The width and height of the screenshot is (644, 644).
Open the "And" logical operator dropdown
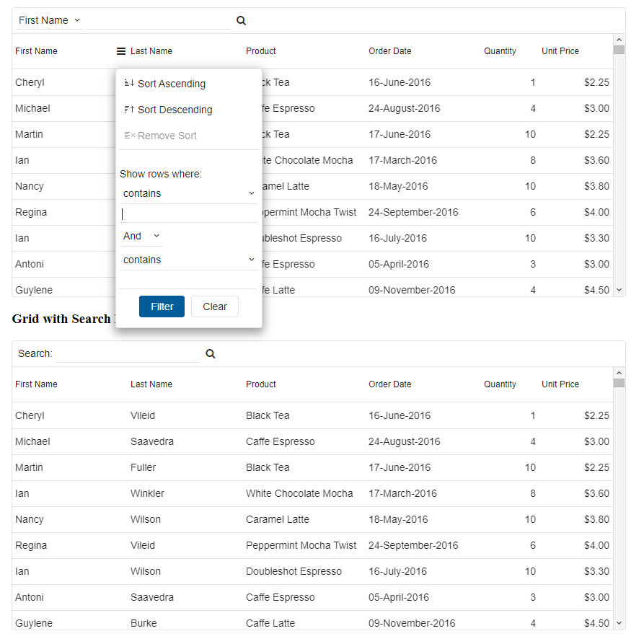tap(141, 236)
